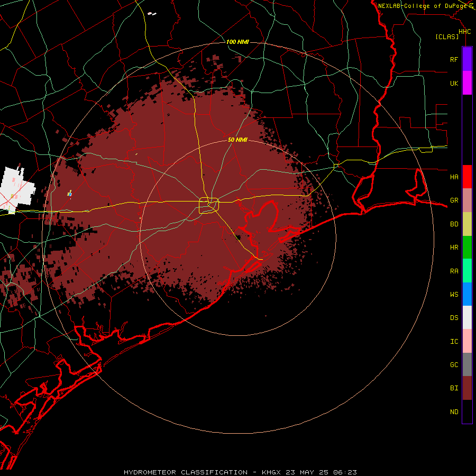Click the GC gray legend swatch
Viewport: 476px width, 476px height.
(x=467, y=364)
